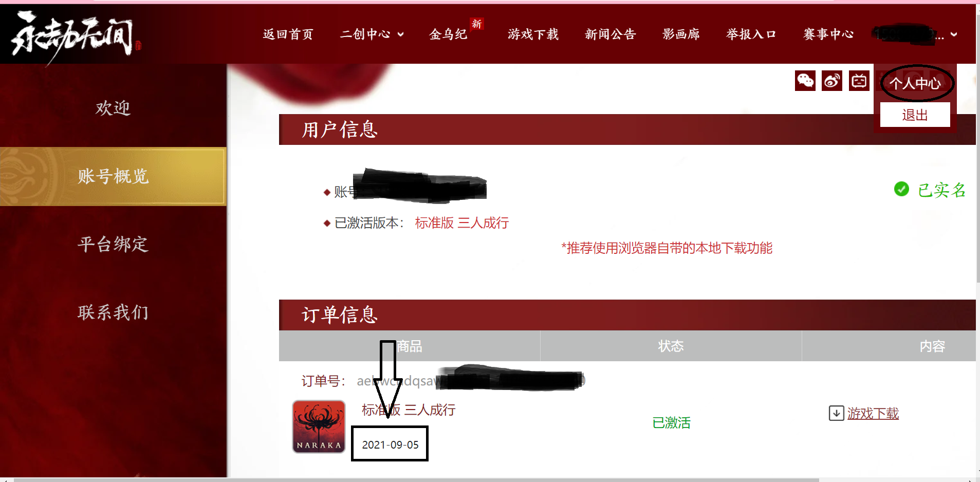
Task: Select the 平台绑定 sidebar tab
Action: [x=113, y=244]
